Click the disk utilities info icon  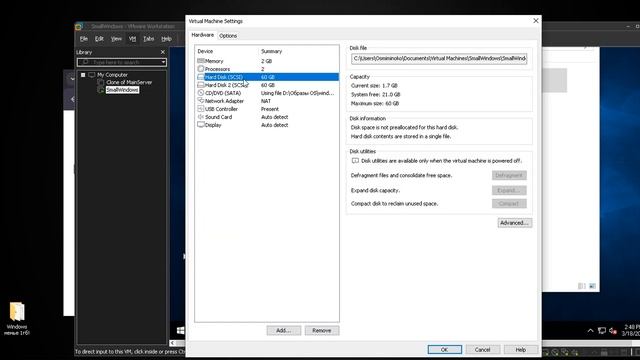point(355,161)
